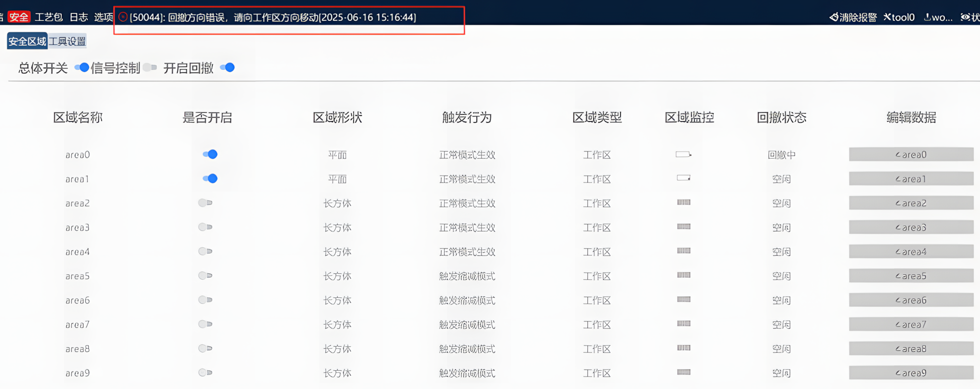The width and height of the screenshot is (980, 389).
Task: Edit data for area0 button
Action: click(x=911, y=154)
